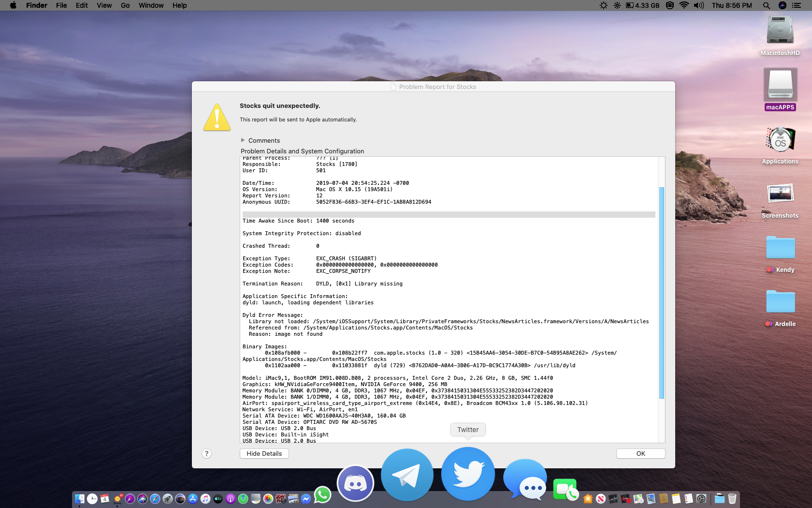
Task: Open Podcasts from the Dock
Action: coord(231,498)
